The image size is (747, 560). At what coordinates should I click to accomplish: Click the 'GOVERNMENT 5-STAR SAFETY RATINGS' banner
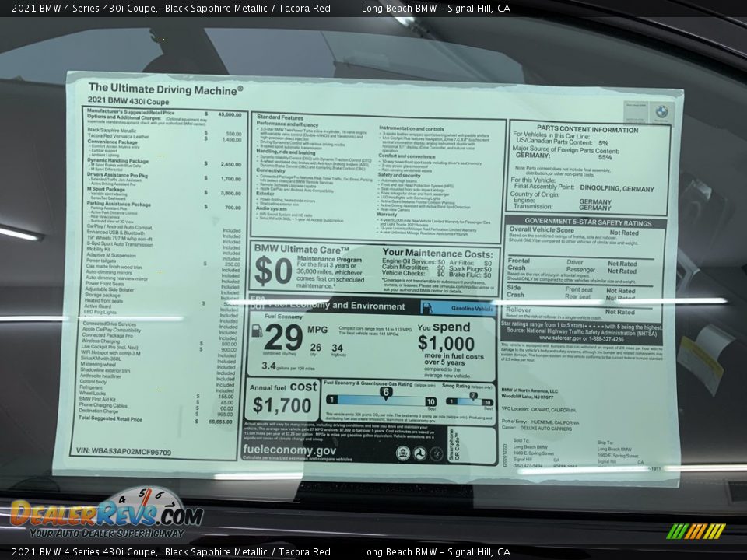tap(588, 222)
